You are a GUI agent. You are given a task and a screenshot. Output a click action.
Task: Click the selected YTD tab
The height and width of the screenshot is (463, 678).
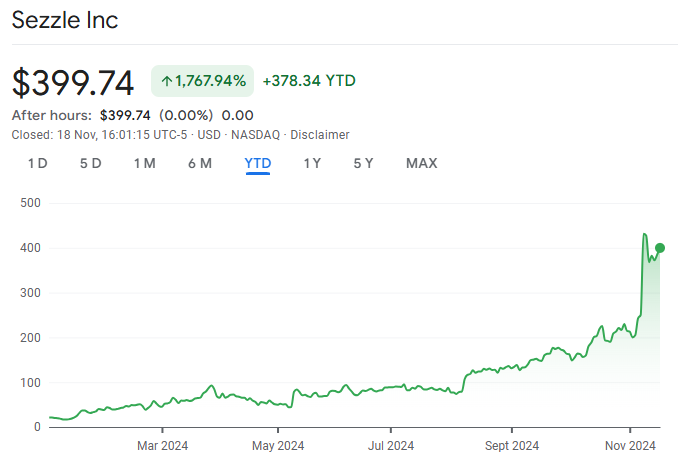coord(258,163)
